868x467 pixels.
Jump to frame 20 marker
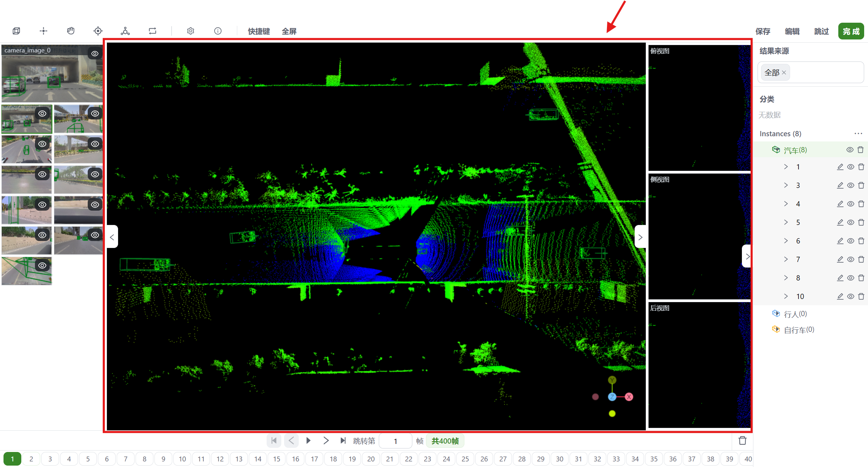point(371,459)
